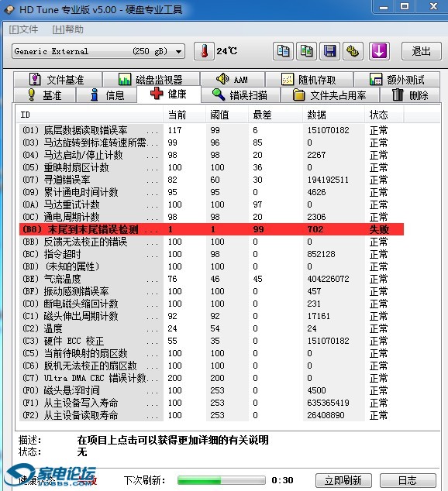Select the (BD) 未知的属性 row
This screenshot has width=448, height=491.
tap(212, 266)
